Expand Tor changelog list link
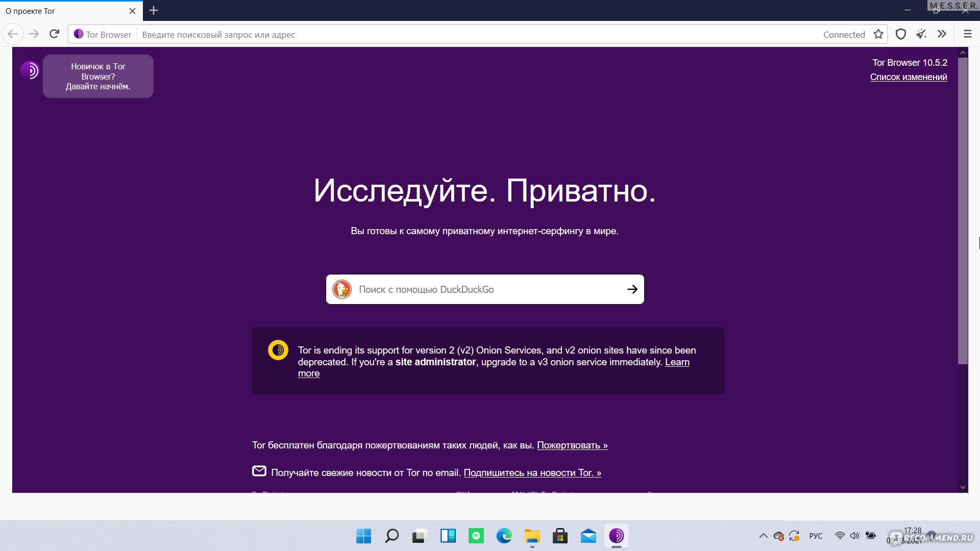 (908, 77)
